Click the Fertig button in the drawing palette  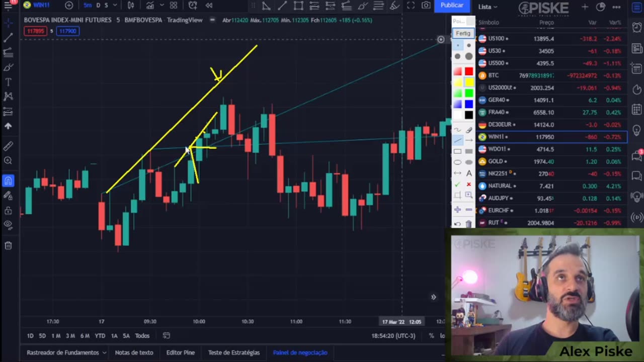click(463, 33)
